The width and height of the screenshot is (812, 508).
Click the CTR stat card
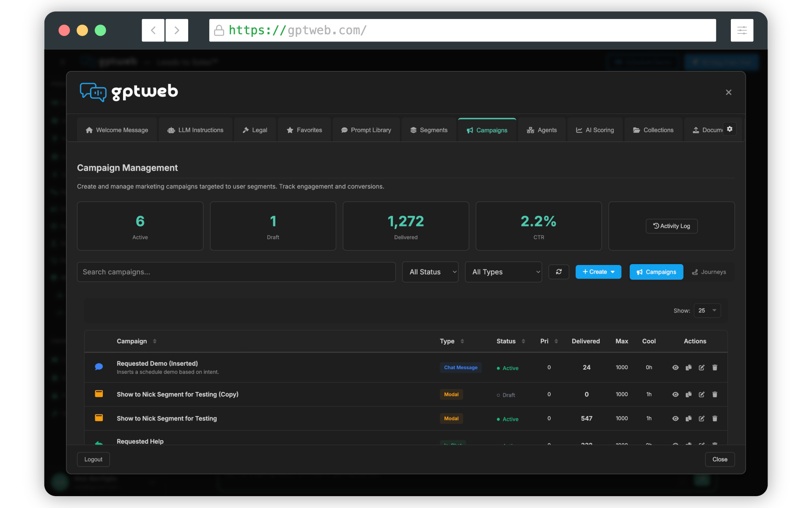coord(538,226)
